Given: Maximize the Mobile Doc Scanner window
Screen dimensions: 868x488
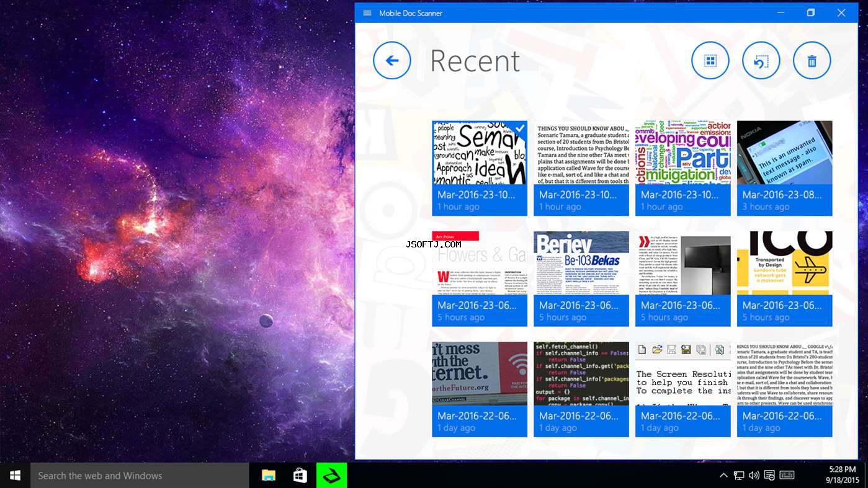Looking at the screenshot, I should tap(810, 13).
